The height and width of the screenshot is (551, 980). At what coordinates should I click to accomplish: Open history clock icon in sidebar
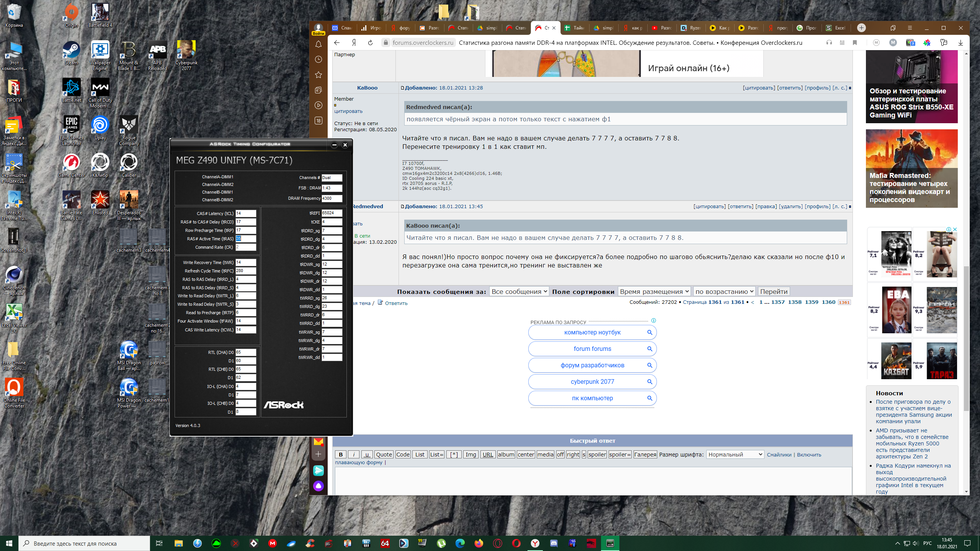click(x=318, y=59)
